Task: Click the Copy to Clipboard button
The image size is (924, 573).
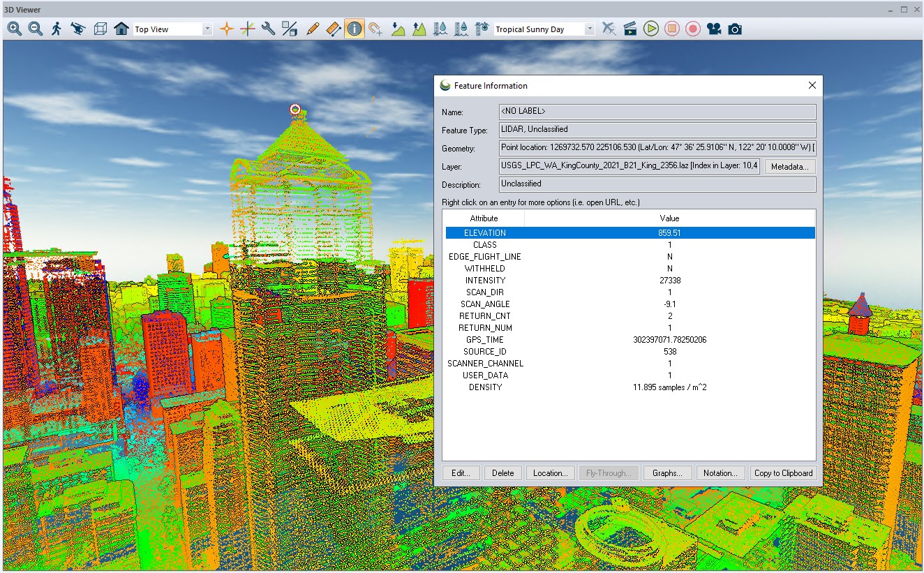Action: pos(783,472)
